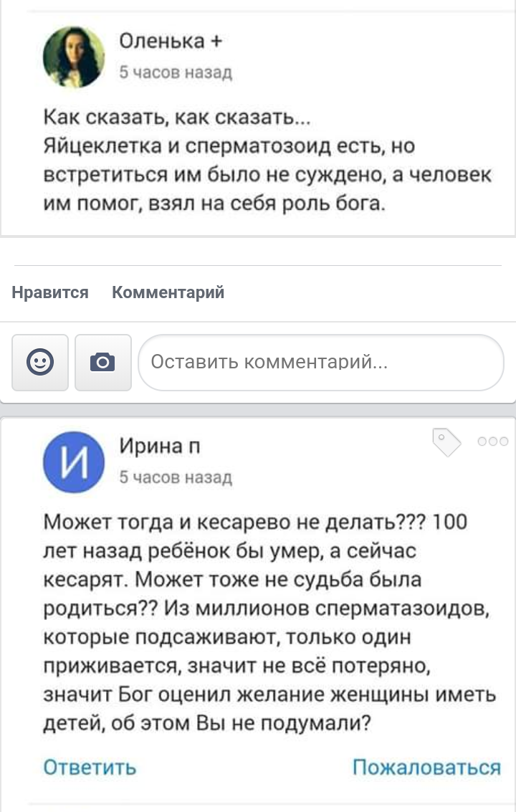Viewport: 516px width, 812px height.
Task: Click the tag icon on Ирина's comment
Action: [446, 442]
